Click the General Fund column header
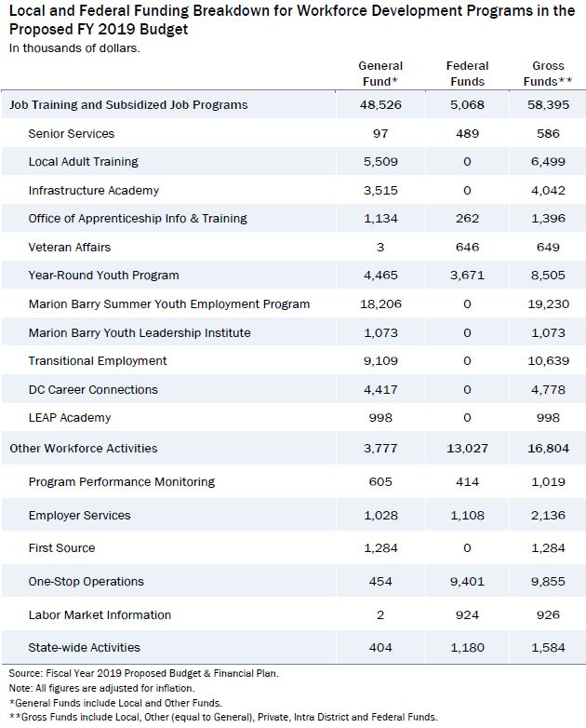 point(380,74)
